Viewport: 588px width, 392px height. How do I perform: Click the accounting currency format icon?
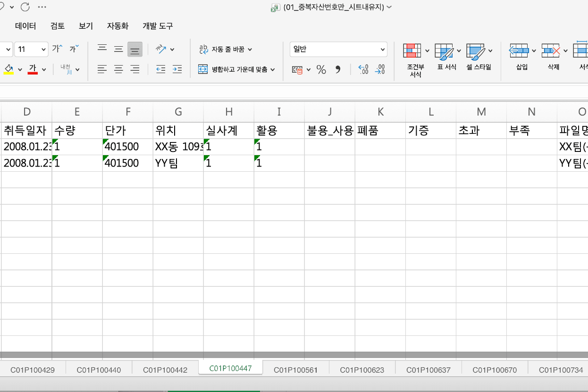[297, 70]
